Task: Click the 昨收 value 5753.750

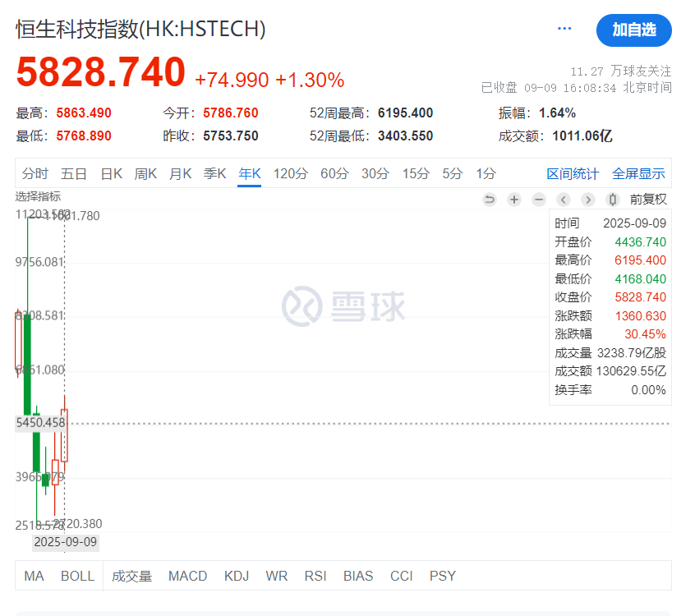Action: [231, 136]
